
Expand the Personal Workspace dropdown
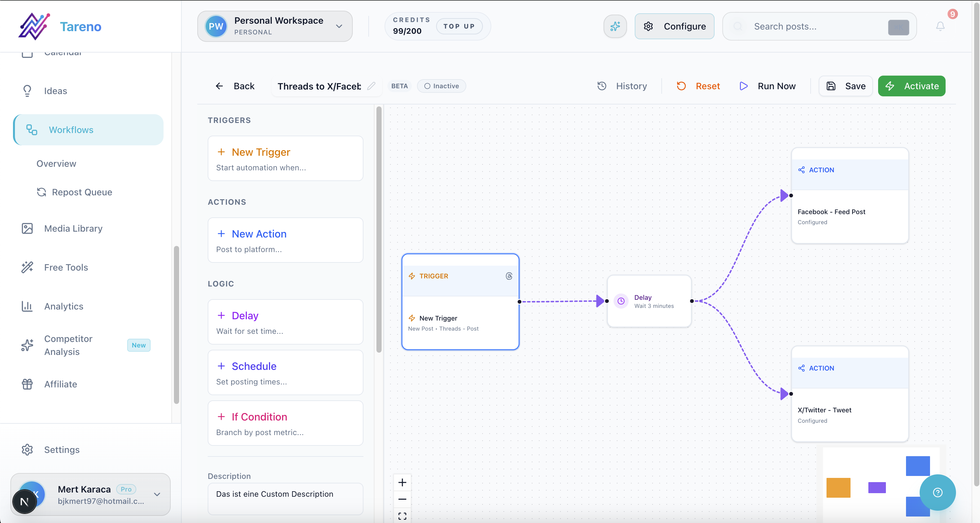pyautogui.click(x=275, y=26)
